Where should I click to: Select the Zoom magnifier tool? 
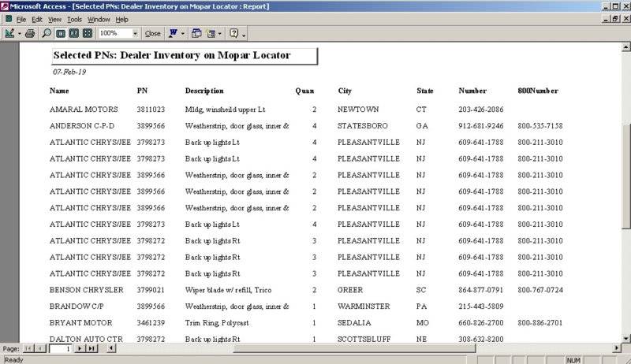coord(47,33)
